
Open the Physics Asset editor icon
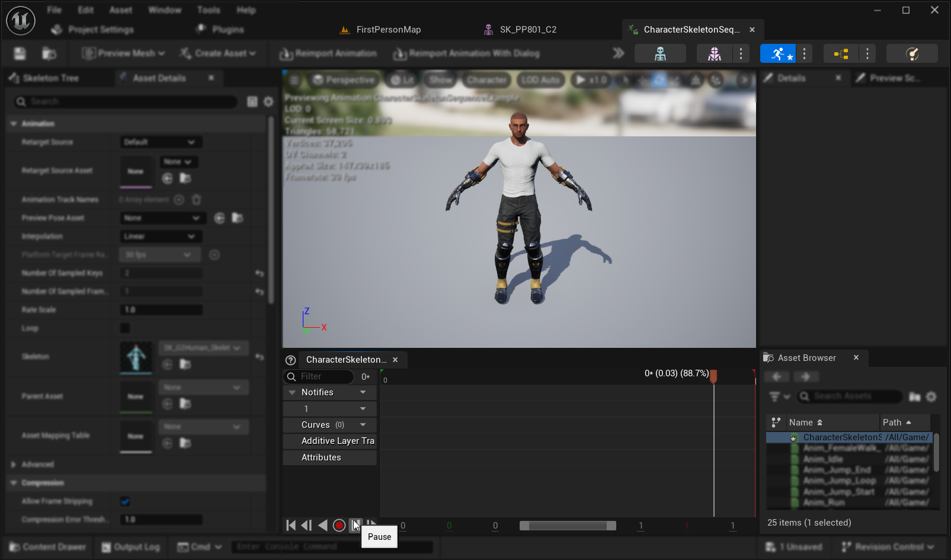912,53
